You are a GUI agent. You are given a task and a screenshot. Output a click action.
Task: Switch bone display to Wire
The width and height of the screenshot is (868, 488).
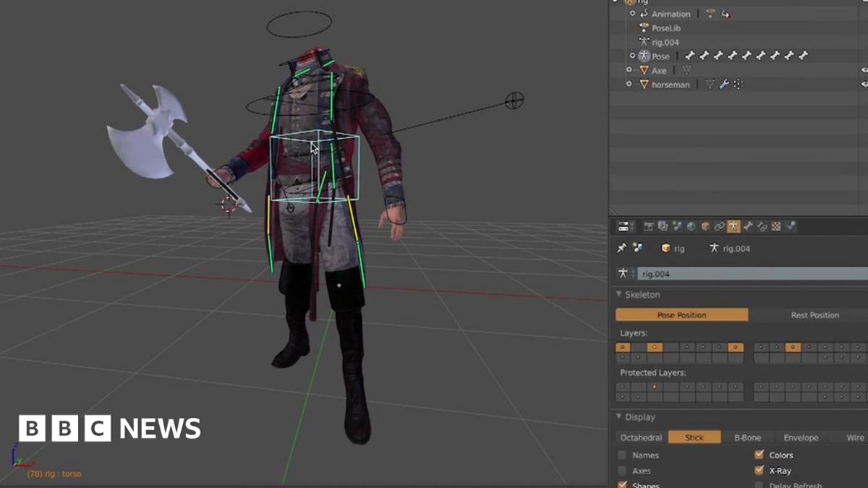(x=850, y=437)
